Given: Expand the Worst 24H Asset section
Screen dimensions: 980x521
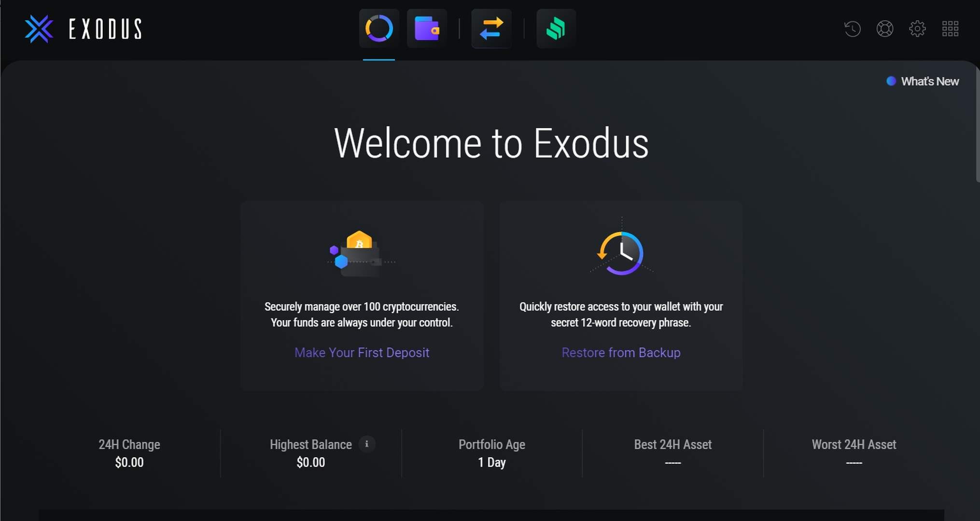Looking at the screenshot, I should (854, 452).
